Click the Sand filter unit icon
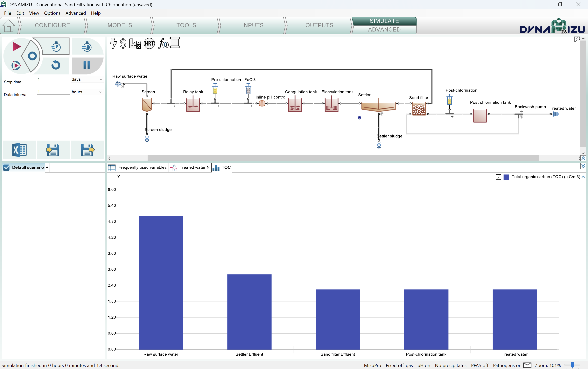This screenshot has width=588, height=369. coord(419,109)
